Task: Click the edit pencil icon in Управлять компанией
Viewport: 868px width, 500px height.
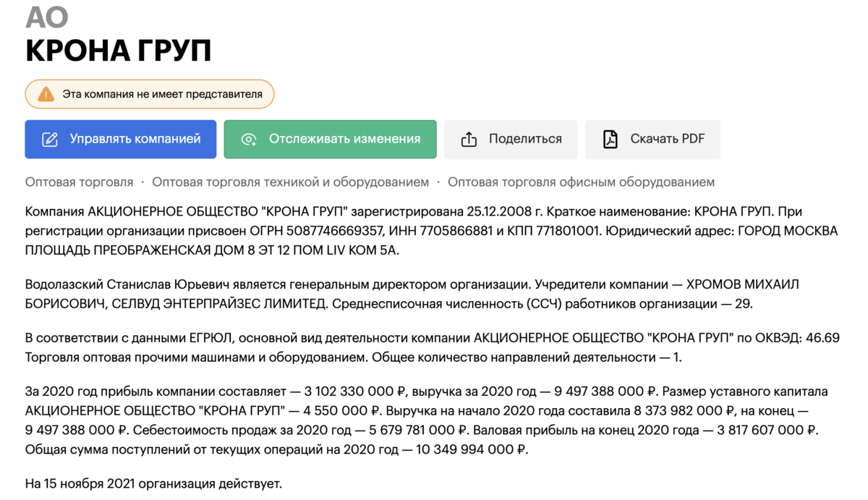Action: (x=50, y=140)
